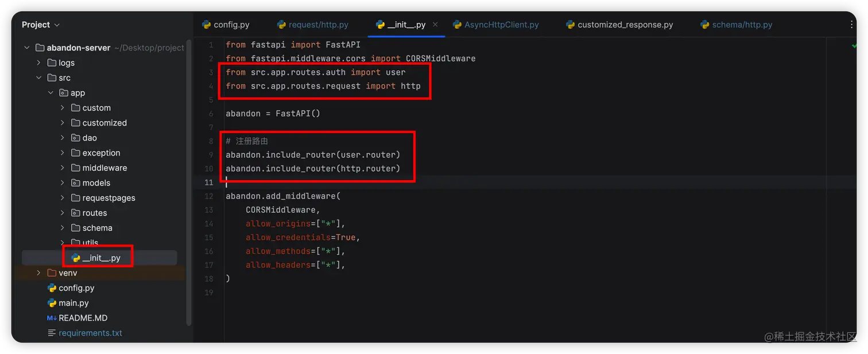Expand the middleware folder
Image resolution: width=868 pixels, height=354 pixels.
click(63, 168)
